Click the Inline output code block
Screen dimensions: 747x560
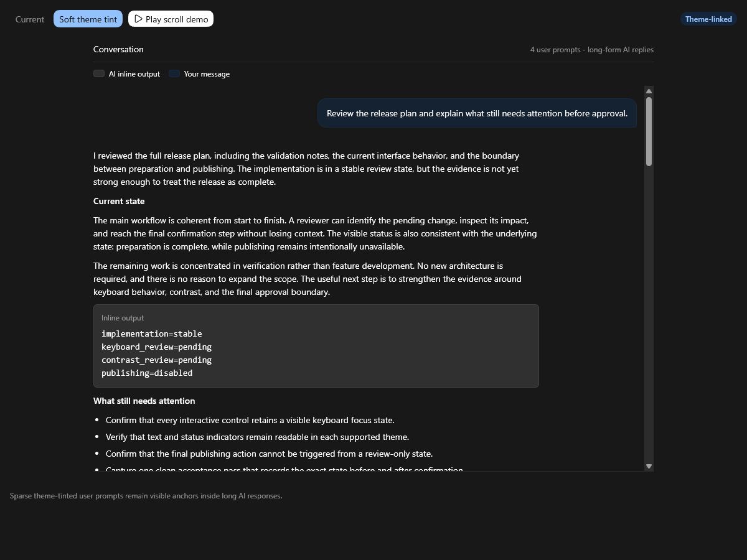pos(316,346)
